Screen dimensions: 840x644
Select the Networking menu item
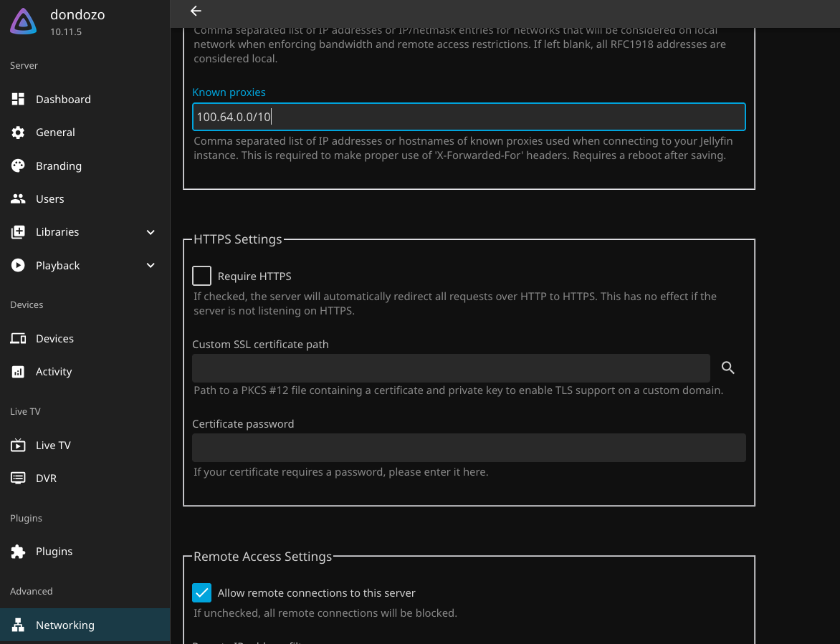(65, 625)
